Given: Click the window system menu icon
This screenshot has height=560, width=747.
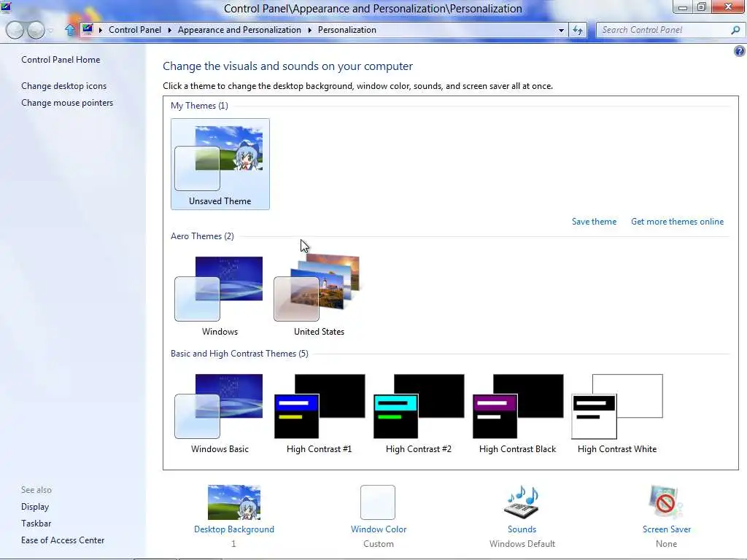Looking at the screenshot, I should pyautogui.click(x=6, y=6).
